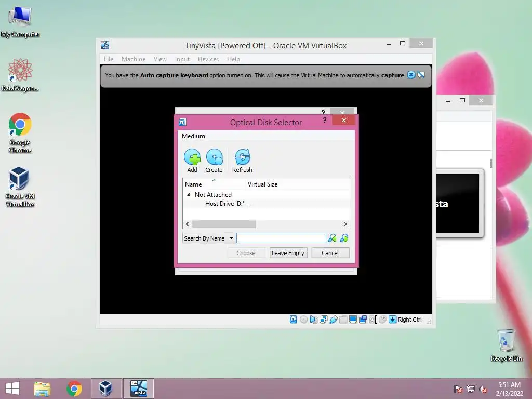Click the media list scroll left arrow
The width and height of the screenshot is (532, 399).
click(187, 224)
